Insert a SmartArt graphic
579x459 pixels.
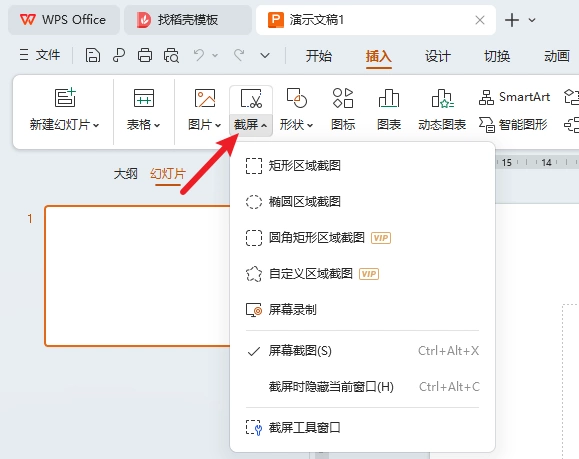[x=514, y=97]
